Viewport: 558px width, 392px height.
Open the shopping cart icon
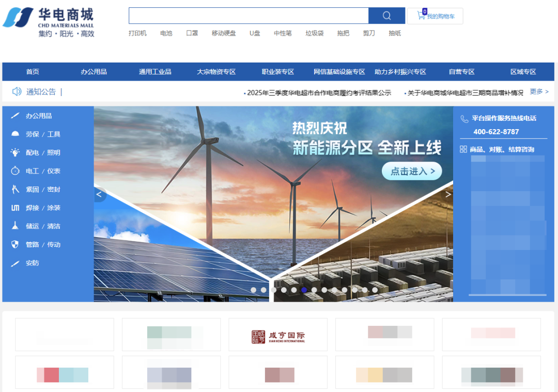pos(421,15)
